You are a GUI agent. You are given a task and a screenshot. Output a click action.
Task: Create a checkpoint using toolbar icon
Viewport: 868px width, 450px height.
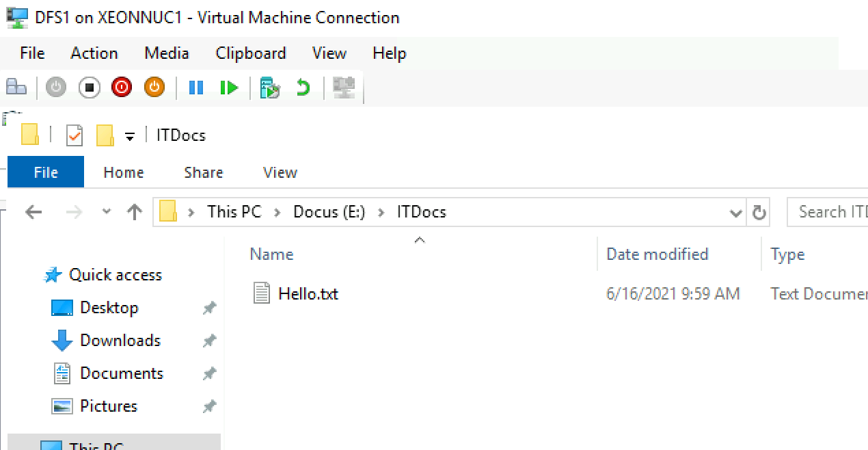pyautogui.click(x=270, y=88)
